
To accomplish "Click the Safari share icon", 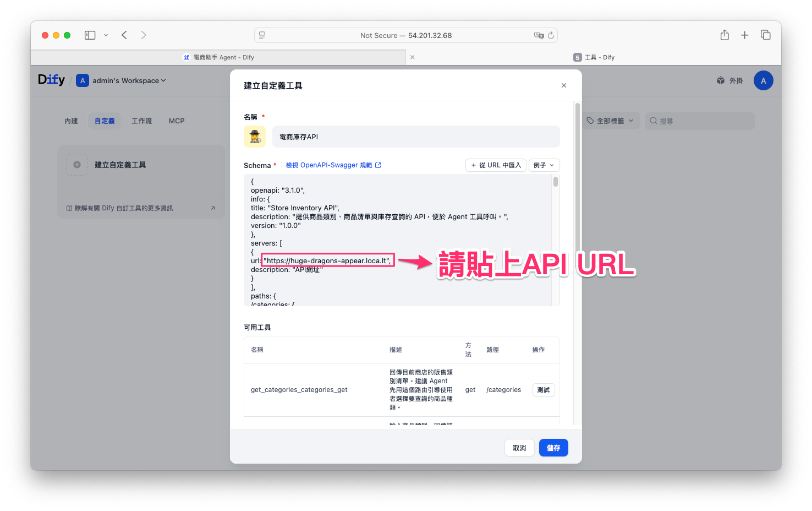I will tap(725, 35).
